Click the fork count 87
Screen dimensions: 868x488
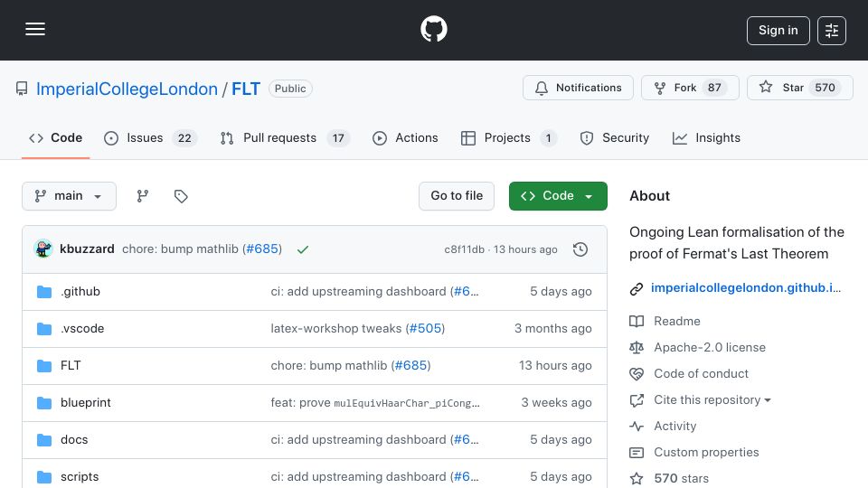tap(714, 88)
